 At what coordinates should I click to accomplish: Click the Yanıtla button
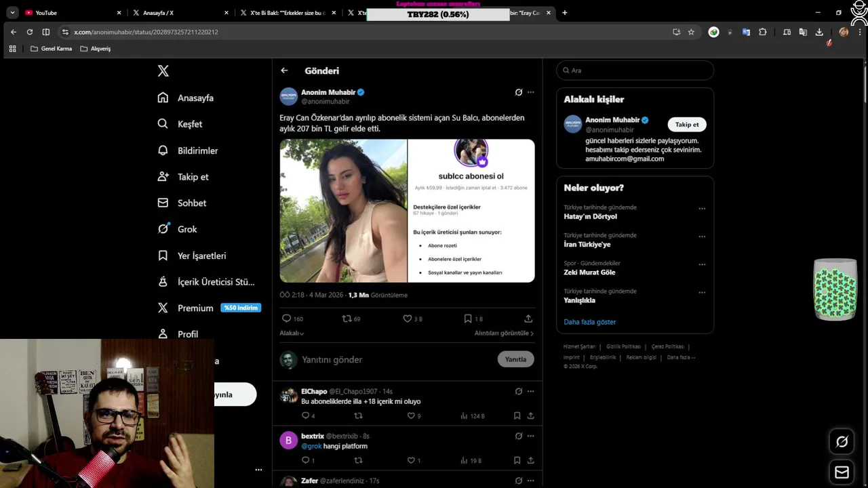[x=515, y=359]
